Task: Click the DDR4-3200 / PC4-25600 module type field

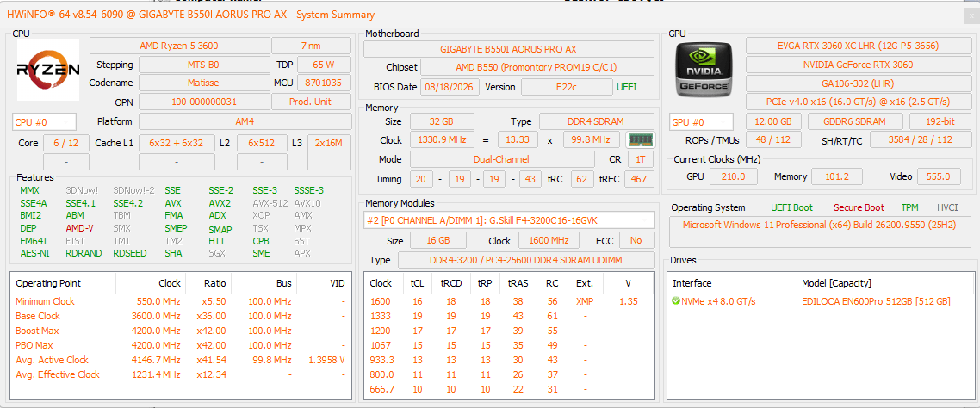Action: pos(526,260)
